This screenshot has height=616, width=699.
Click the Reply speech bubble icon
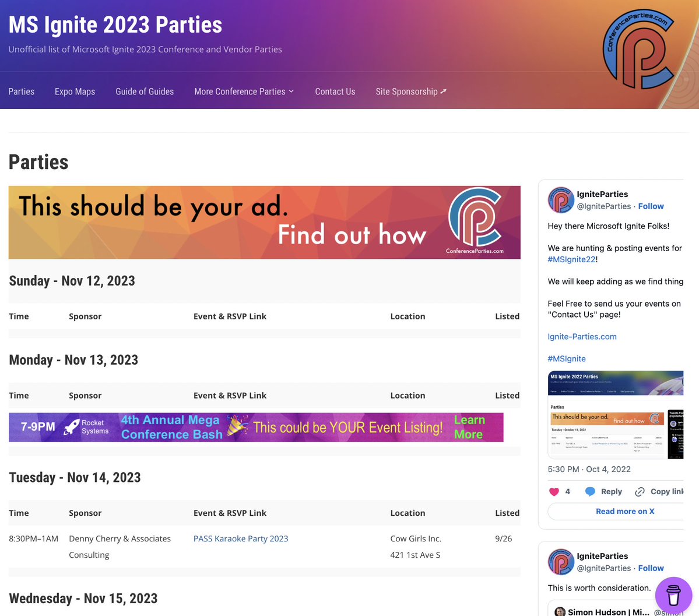tap(590, 492)
